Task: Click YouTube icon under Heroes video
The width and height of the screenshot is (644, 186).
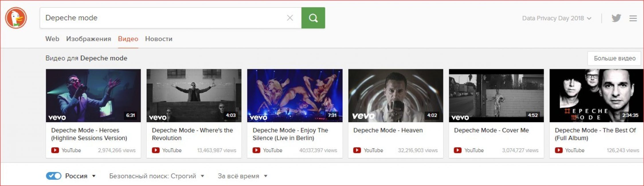Action: 55,150
